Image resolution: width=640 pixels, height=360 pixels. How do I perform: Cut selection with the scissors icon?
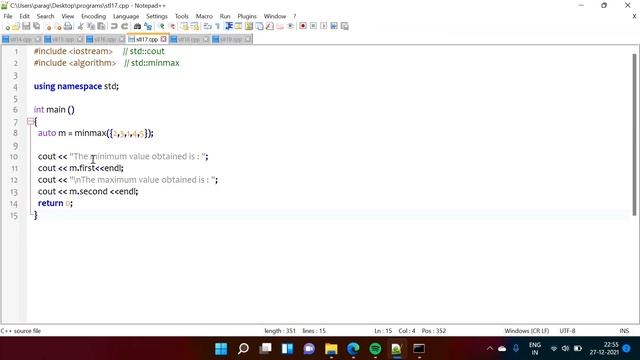(80, 27)
